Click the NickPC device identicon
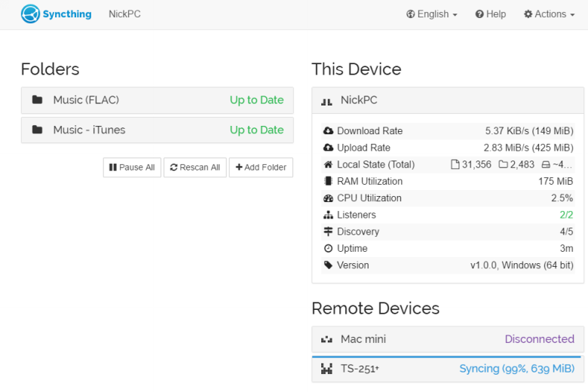Screen dimensions: 588x392 tap(326, 100)
